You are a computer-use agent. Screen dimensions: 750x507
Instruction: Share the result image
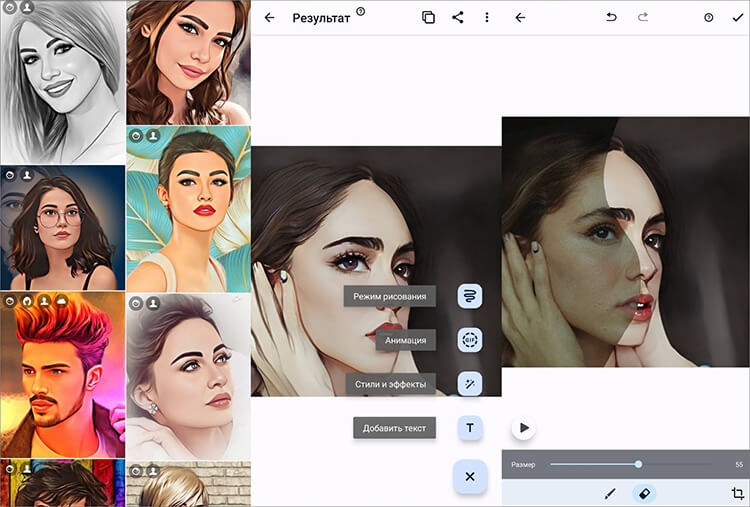458,18
